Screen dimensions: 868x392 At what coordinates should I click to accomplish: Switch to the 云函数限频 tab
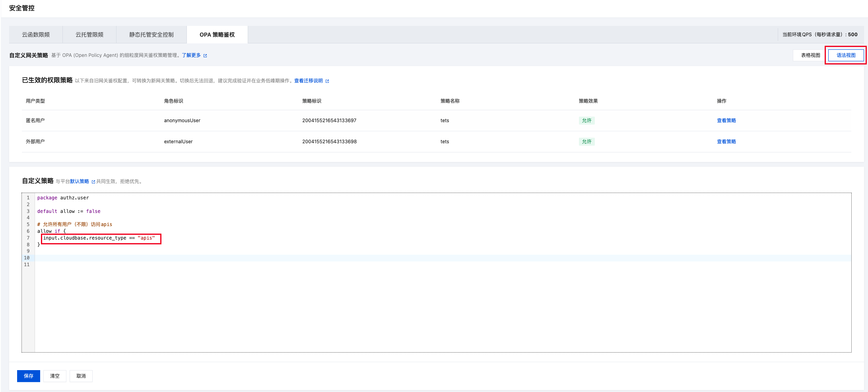(x=36, y=35)
